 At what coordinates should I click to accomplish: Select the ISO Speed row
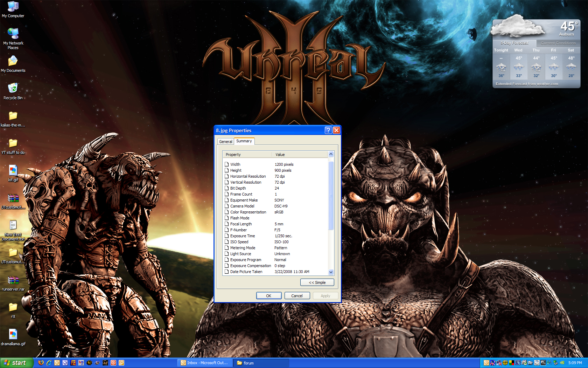coord(275,242)
